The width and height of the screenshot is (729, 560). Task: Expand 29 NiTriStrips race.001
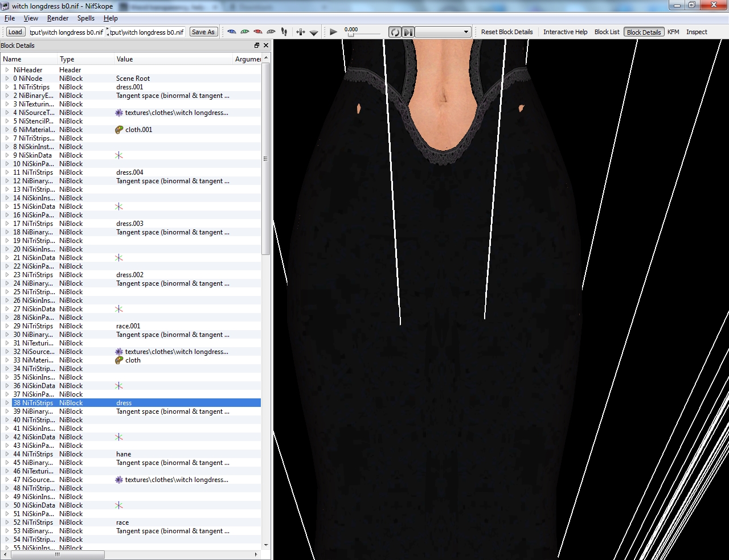point(7,326)
